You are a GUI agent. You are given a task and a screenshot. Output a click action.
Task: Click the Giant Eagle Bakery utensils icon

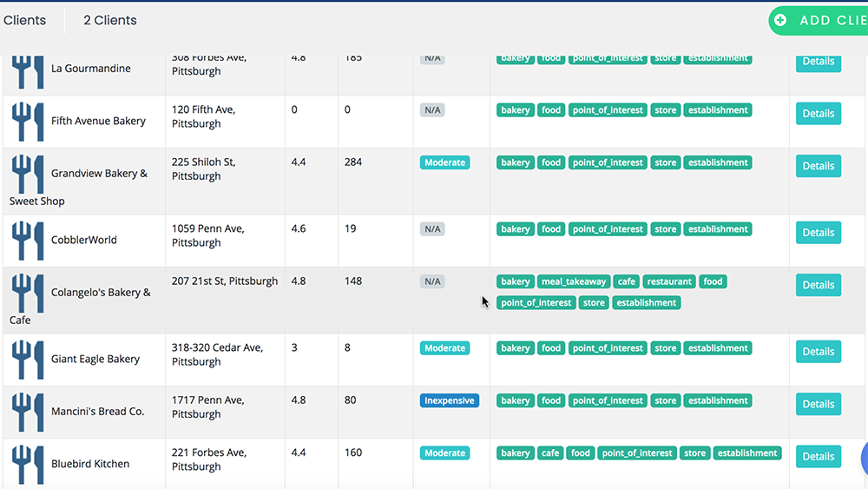[x=28, y=360]
